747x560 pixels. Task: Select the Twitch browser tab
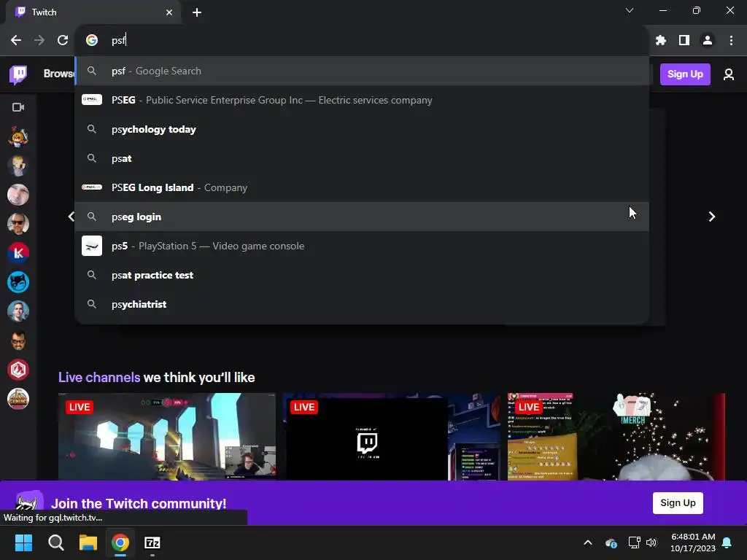coord(93,12)
